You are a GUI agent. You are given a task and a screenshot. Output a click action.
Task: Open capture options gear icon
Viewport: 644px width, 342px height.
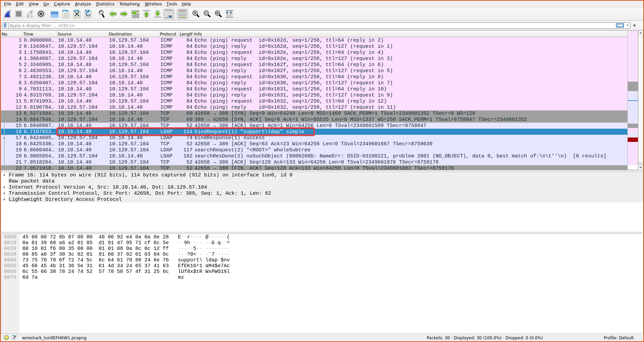41,14
